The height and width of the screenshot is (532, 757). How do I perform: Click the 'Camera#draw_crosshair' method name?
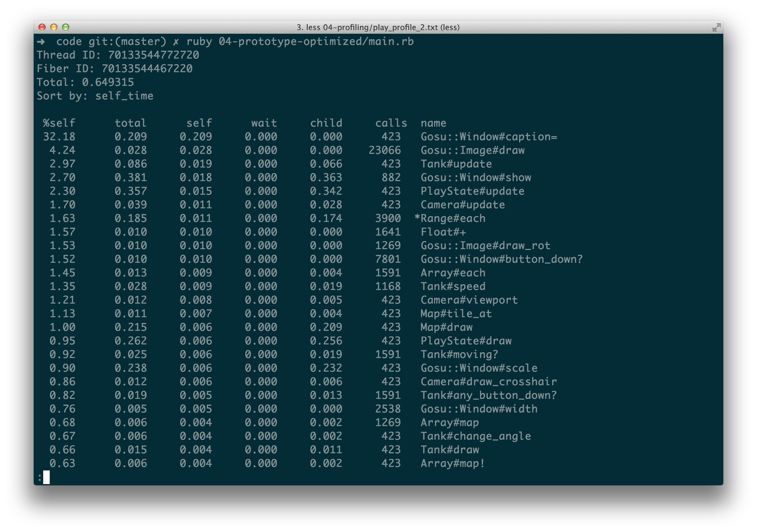point(489,382)
